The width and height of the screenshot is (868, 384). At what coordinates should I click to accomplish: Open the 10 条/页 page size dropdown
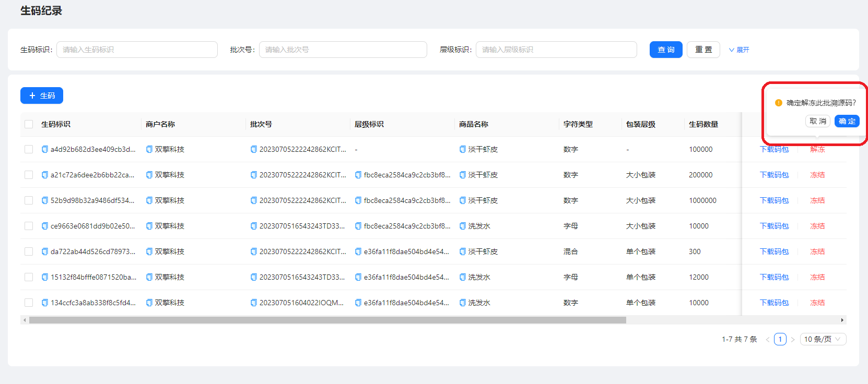click(823, 339)
